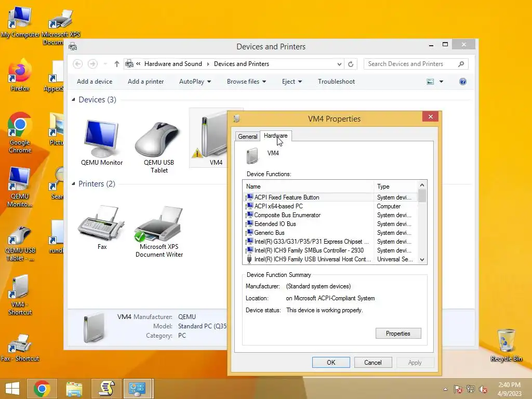Open the Recycle Bin on the desktop

506,345
